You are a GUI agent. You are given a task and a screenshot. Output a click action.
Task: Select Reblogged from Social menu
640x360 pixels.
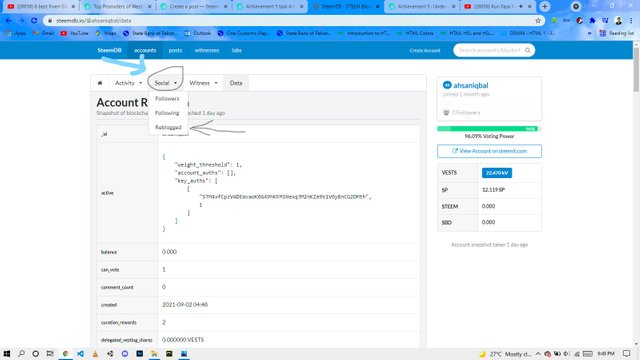(x=168, y=127)
